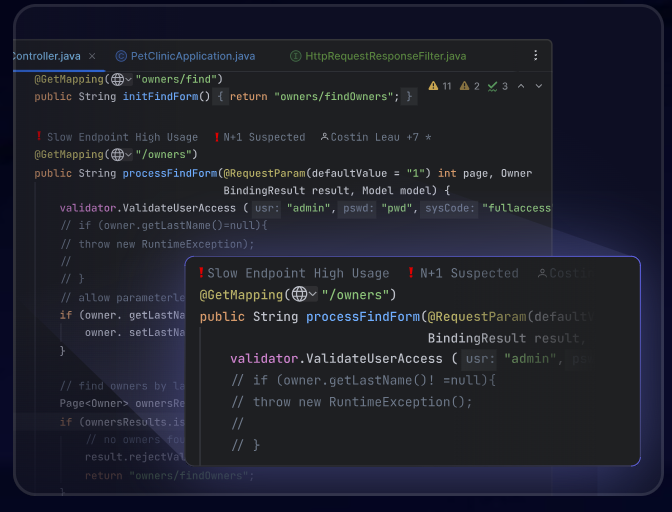672x512 pixels.
Task: Click processFindForm in the zoomed popup
Action: (x=363, y=317)
